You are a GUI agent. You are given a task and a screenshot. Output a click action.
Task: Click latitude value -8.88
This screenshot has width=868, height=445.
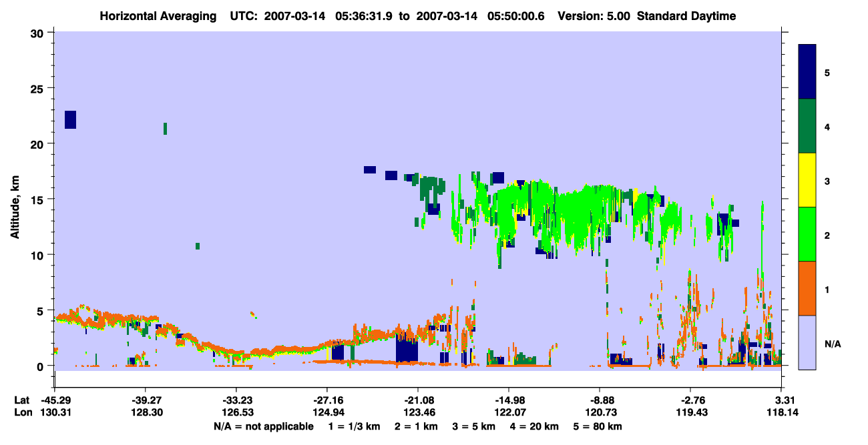click(600, 400)
